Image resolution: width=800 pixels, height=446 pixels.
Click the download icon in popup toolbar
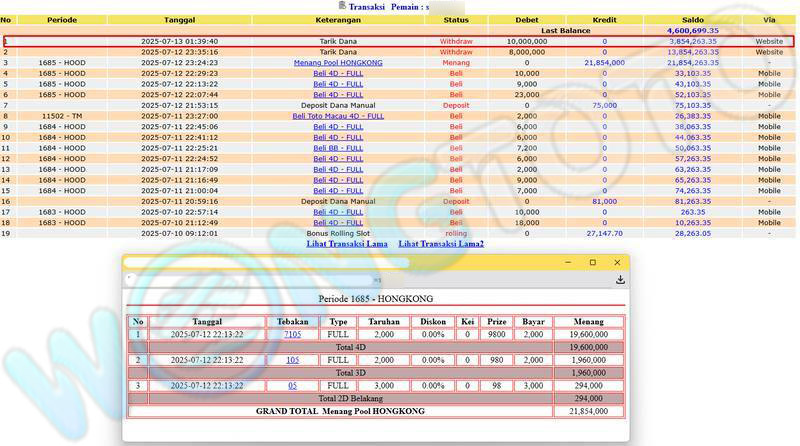coord(620,280)
